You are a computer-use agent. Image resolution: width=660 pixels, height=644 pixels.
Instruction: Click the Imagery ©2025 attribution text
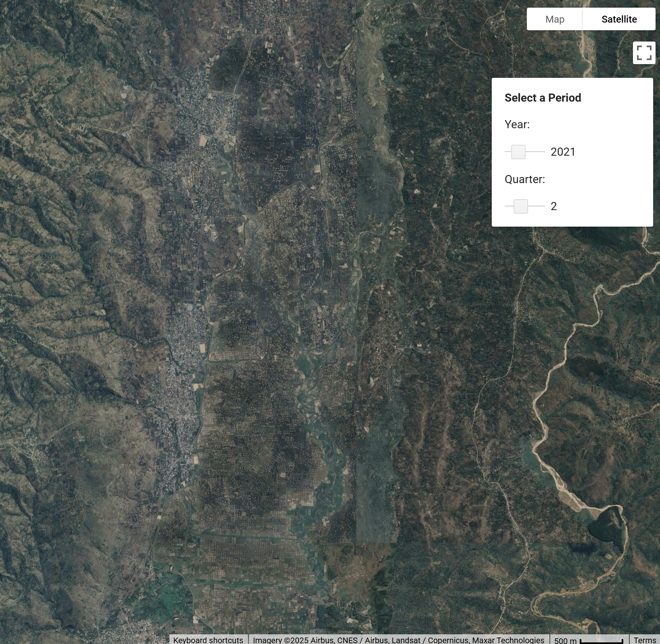click(x=398, y=640)
